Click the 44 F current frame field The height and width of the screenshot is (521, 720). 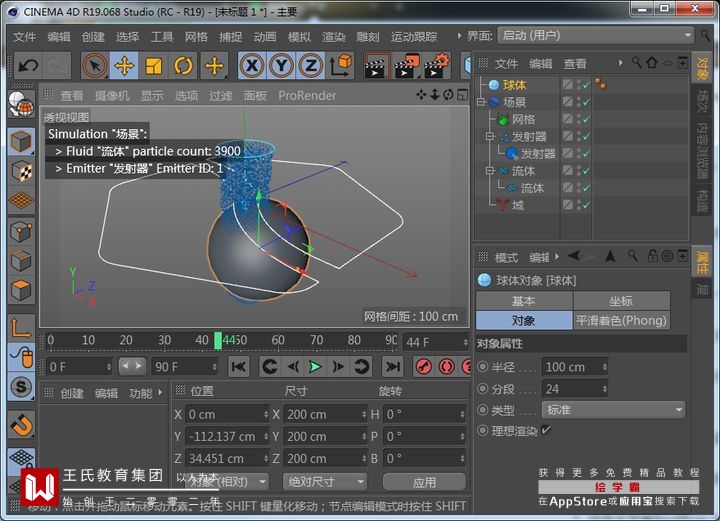click(x=436, y=342)
